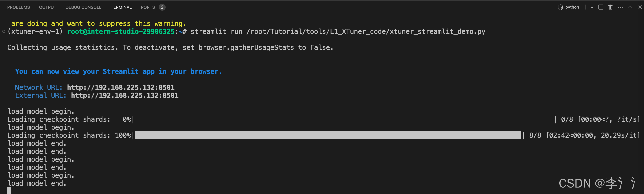644x194 pixels.
Task: Open the OUTPUT tab
Action: click(x=47, y=7)
